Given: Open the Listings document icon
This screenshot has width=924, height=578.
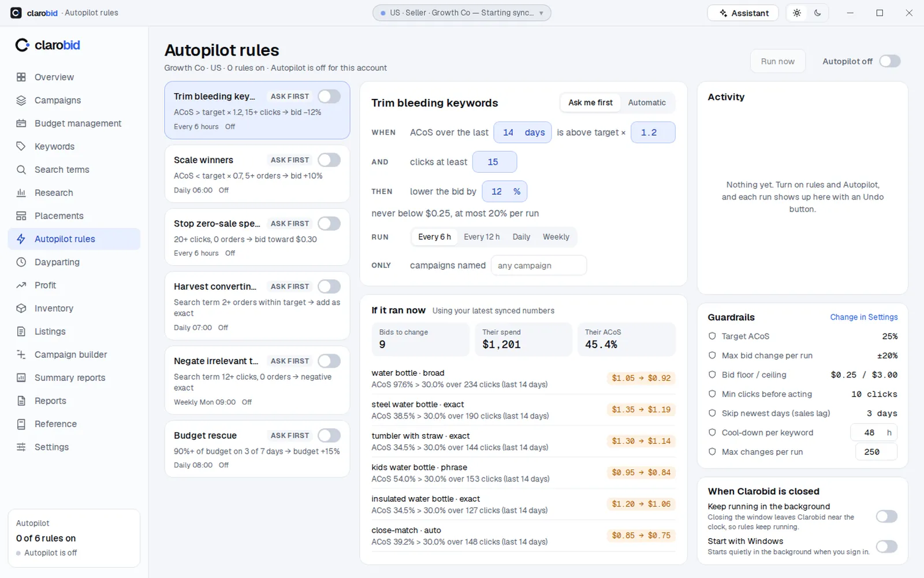Looking at the screenshot, I should (21, 331).
